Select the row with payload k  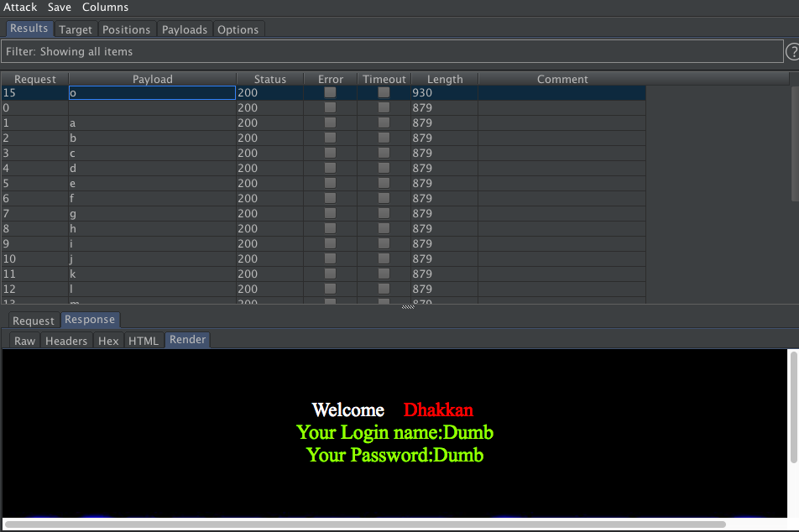pos(324,274)
